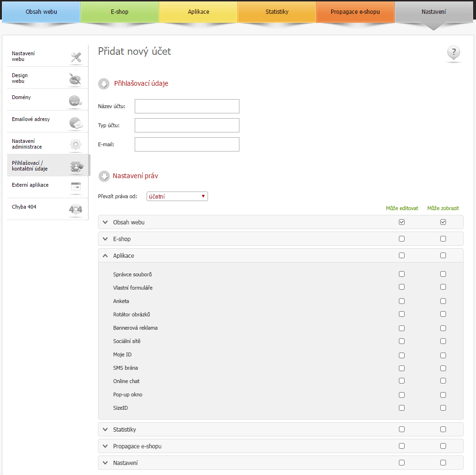Click the help question mark icon

(x=454, y=52)
